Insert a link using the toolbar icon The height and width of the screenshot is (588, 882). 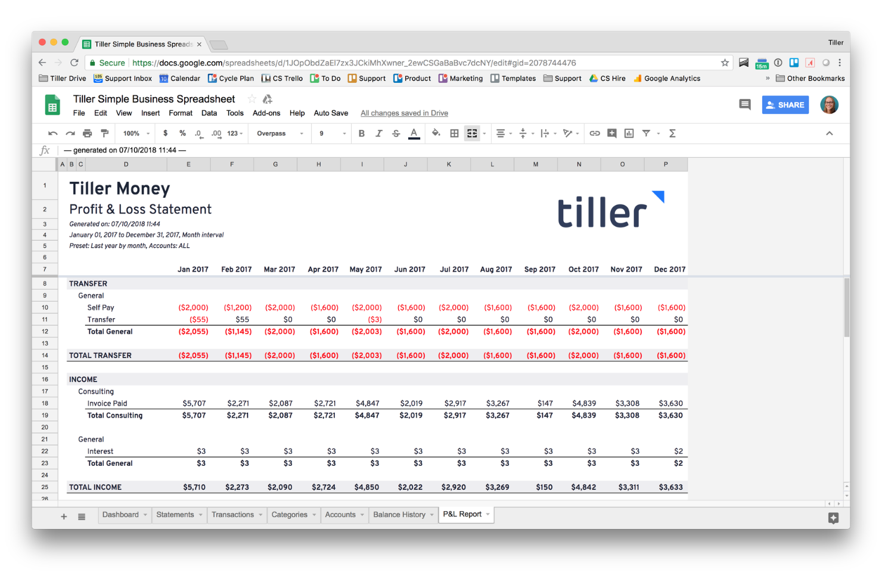(x=594, y=133)
